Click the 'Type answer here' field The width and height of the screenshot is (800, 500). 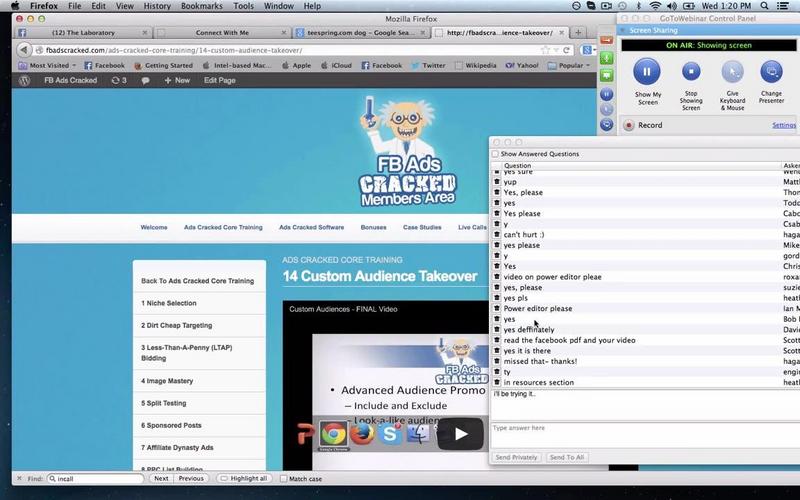[645, 436]
